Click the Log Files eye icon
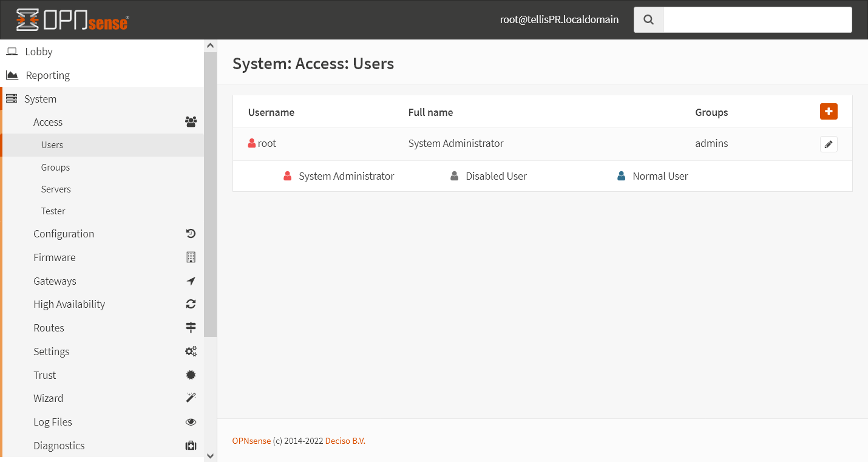 click(191, 421)
